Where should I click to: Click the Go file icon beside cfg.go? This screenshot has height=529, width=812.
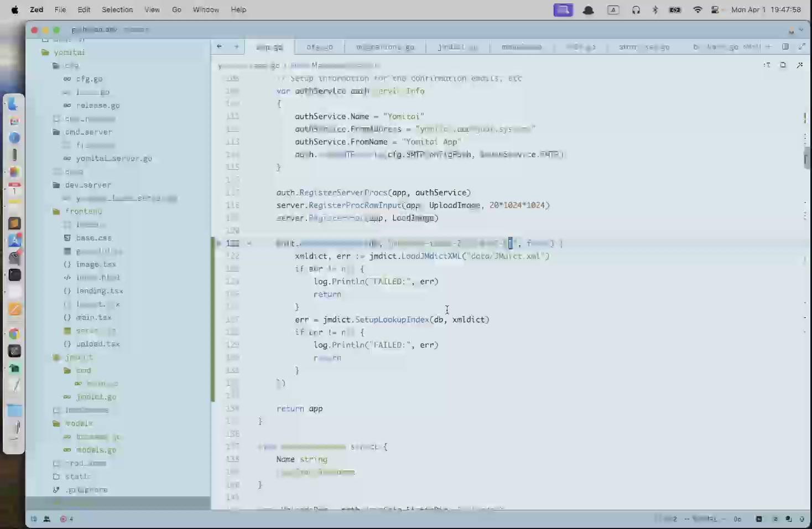tap(67, 79)
